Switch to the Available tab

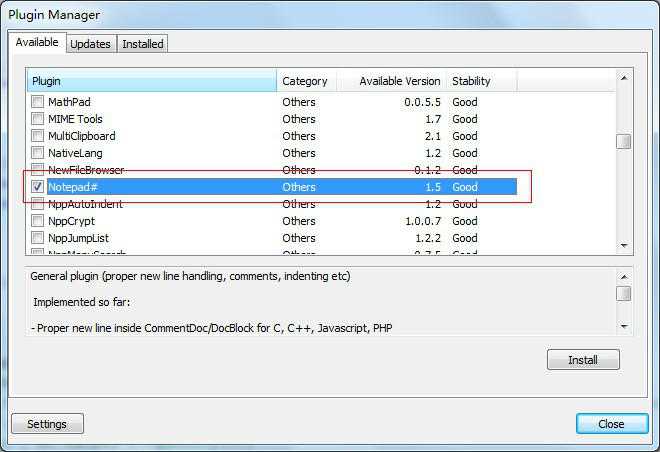pos(37,43)
